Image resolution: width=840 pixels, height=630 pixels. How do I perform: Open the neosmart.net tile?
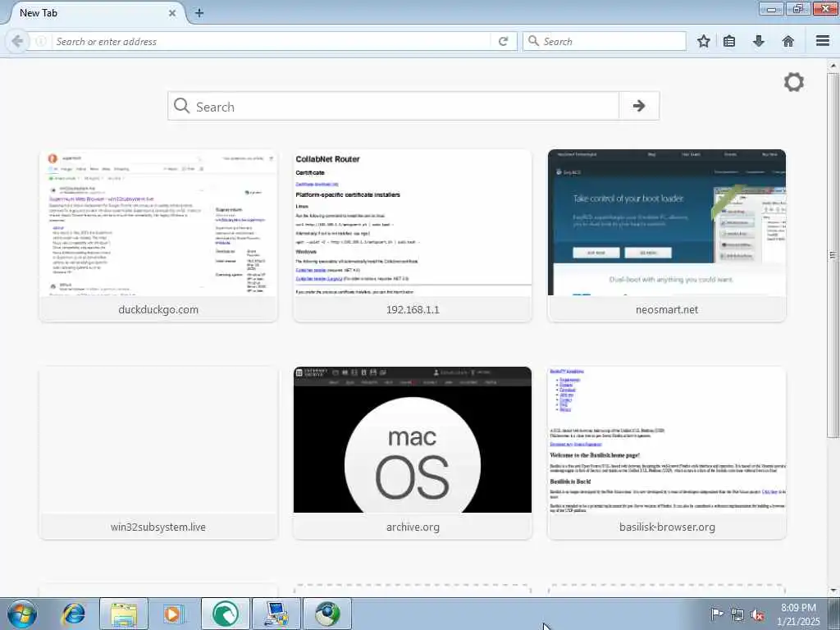tap(667, 235)
